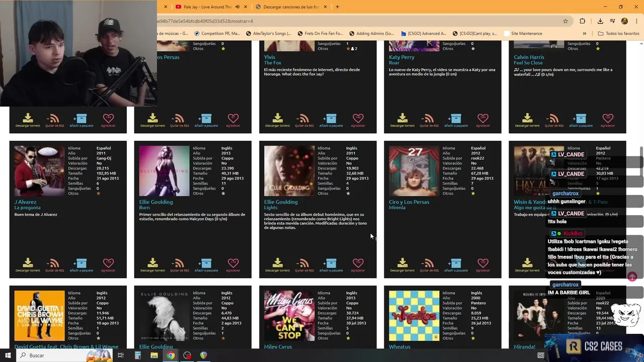
Task: Add Ellie Goulding Lights to package
Action: tap(331, 265)
